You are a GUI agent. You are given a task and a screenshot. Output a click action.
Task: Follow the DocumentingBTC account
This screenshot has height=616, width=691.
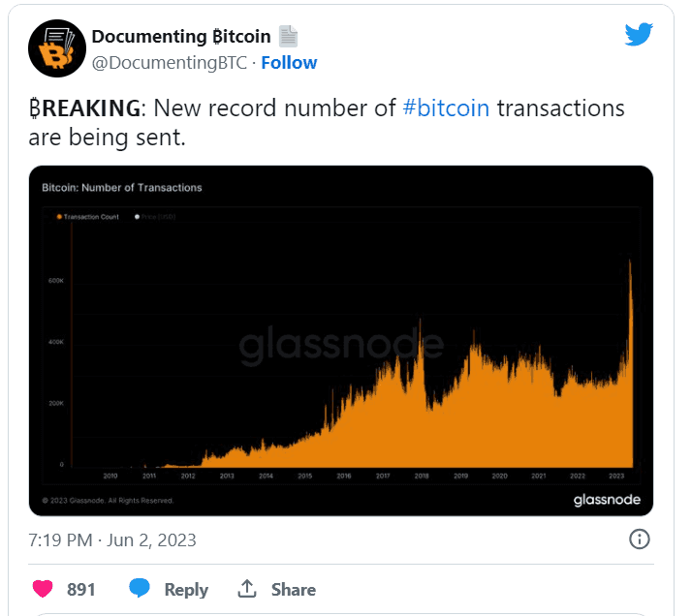click(x=289, y=63)
